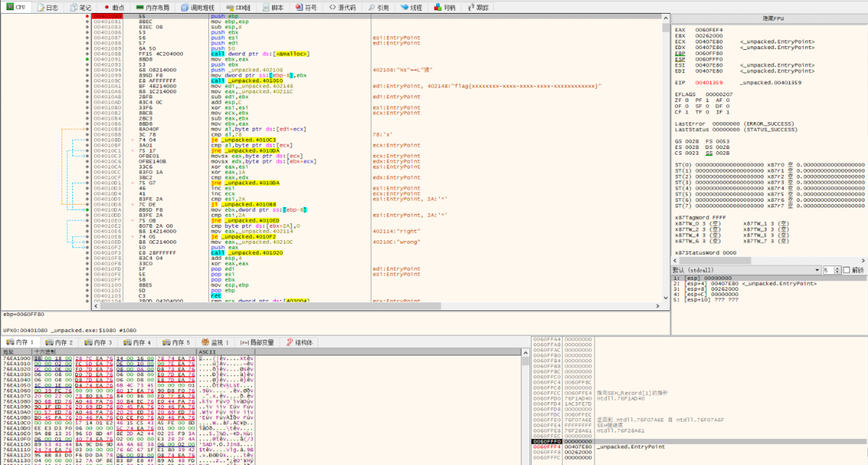This screenshot has width=868, height=465.
Task: Click the dump panel vertical scrollbar
Action: click(525, 406)
